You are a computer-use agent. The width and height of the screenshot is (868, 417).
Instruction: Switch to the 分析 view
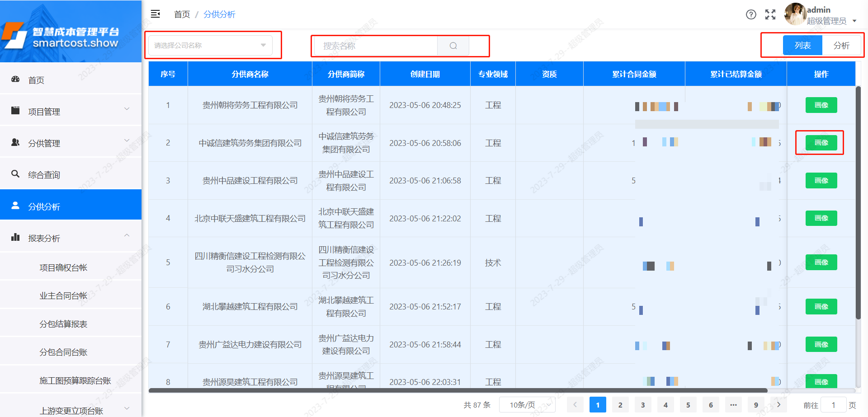[842, 45]
